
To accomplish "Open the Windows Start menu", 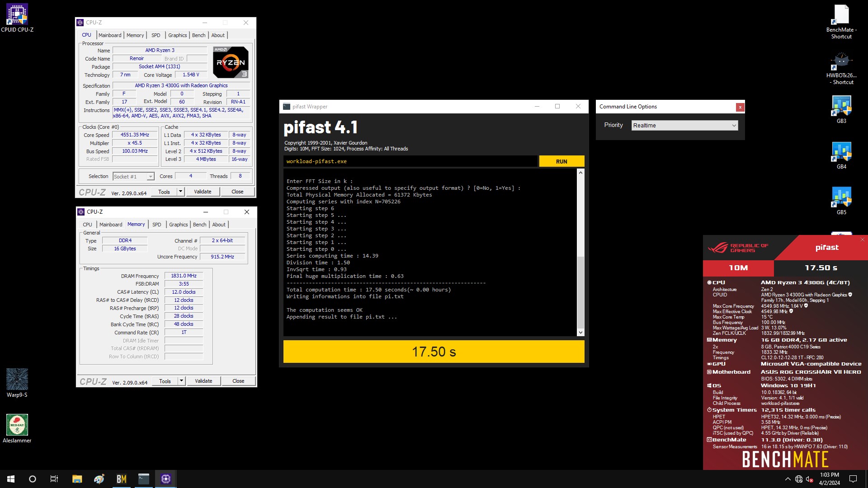I will coord(11,479).
